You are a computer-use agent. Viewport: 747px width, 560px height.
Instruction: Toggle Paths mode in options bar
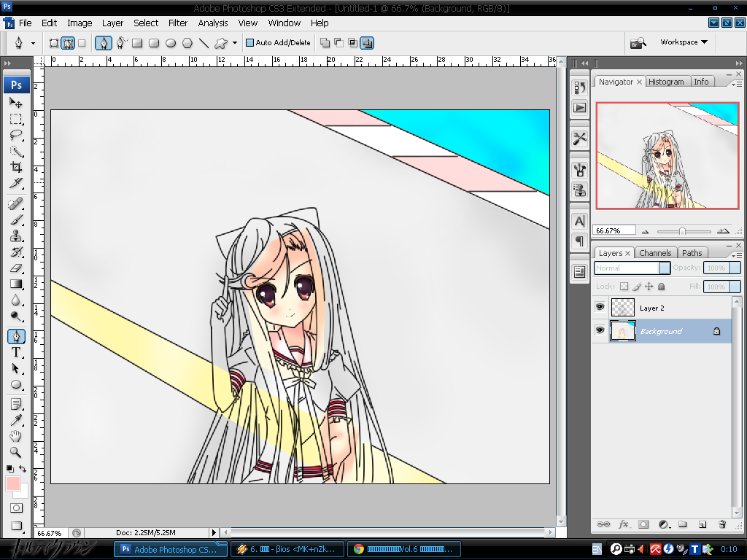pyautogui.click(x=68, y=43)
